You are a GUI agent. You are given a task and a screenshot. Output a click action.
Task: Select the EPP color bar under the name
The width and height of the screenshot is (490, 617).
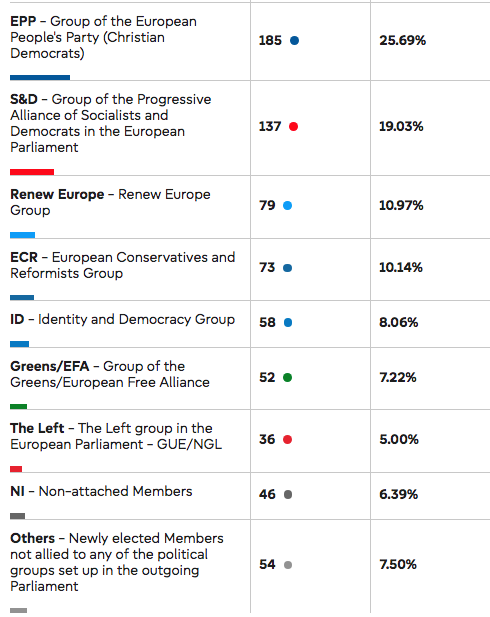click(x=40, y=78)
